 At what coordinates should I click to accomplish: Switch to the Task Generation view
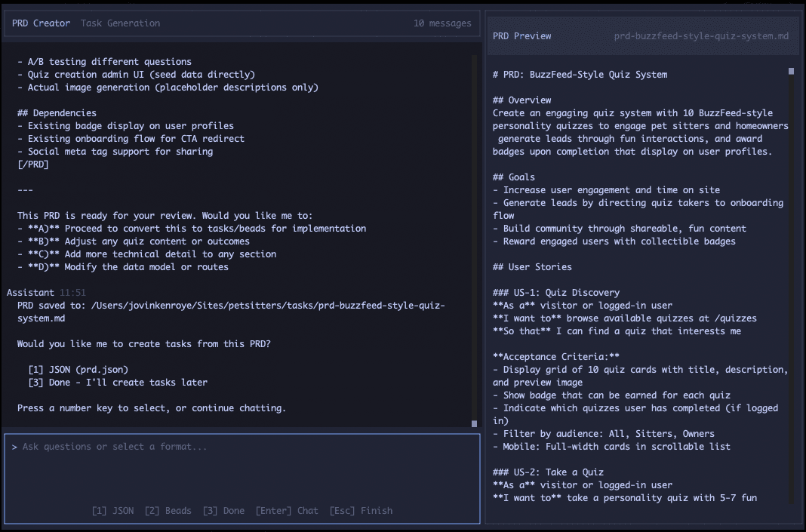tap(120, 23)
